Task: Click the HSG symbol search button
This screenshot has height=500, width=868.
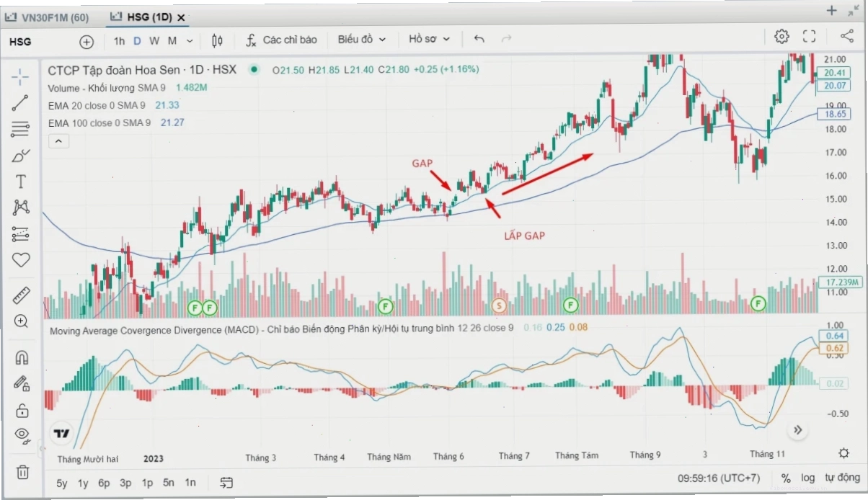Action: (x=20, y=42)
